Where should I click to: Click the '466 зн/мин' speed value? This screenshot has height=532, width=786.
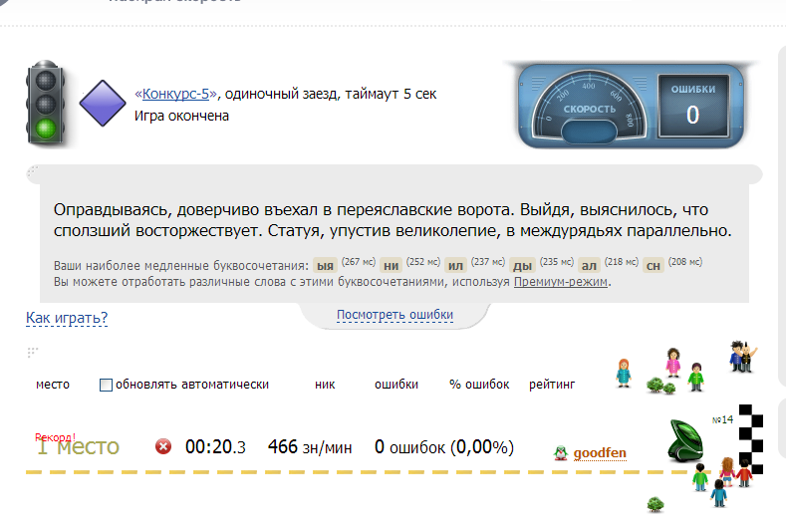click(310, 446)
